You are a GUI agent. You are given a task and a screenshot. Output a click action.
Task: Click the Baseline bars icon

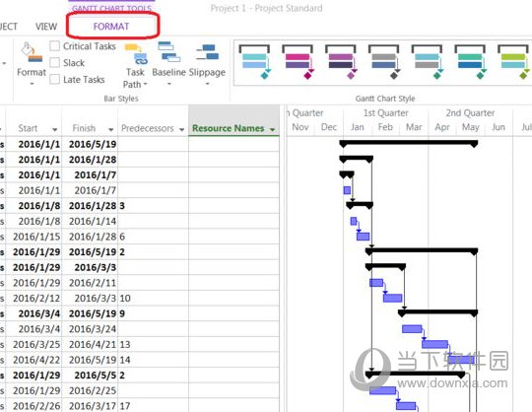click(x=169, y=63)
